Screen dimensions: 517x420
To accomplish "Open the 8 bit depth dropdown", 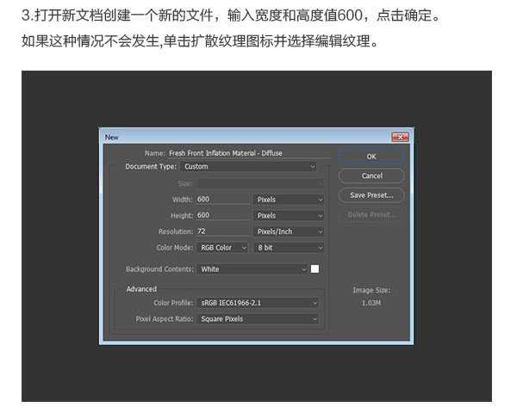I will [x=289, y=248].
